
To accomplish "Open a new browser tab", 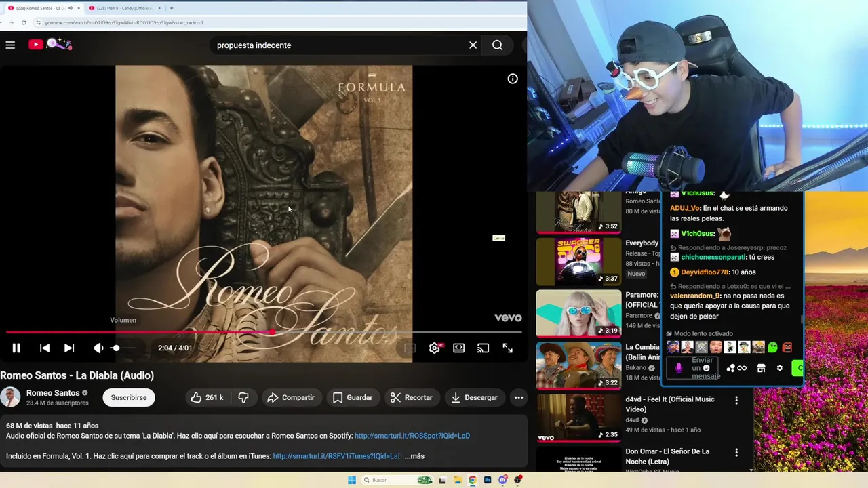I will 172,8.
